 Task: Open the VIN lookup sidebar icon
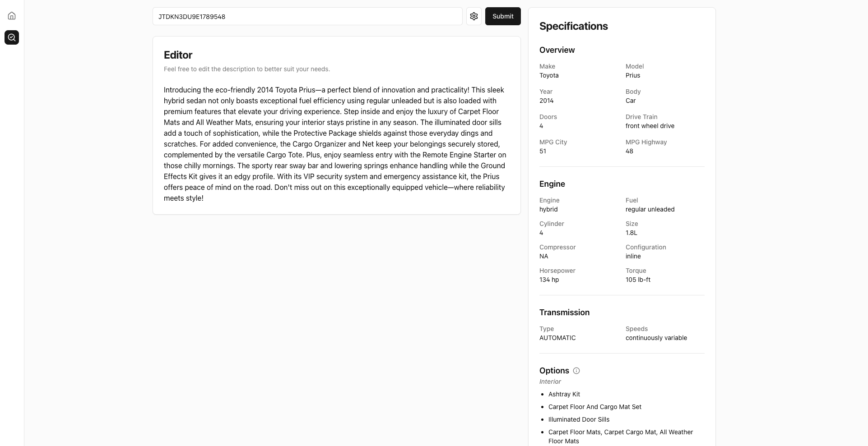pyautogui.click(x=12, y=37)
